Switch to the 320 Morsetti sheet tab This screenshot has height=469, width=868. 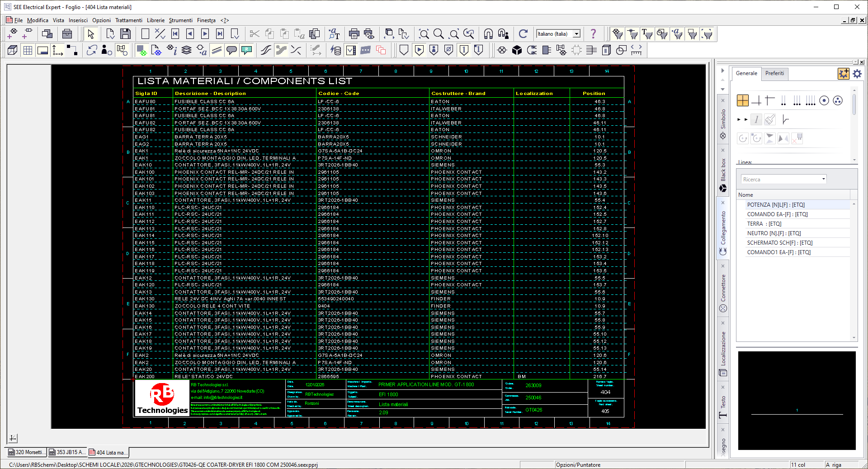click(26, 452)
